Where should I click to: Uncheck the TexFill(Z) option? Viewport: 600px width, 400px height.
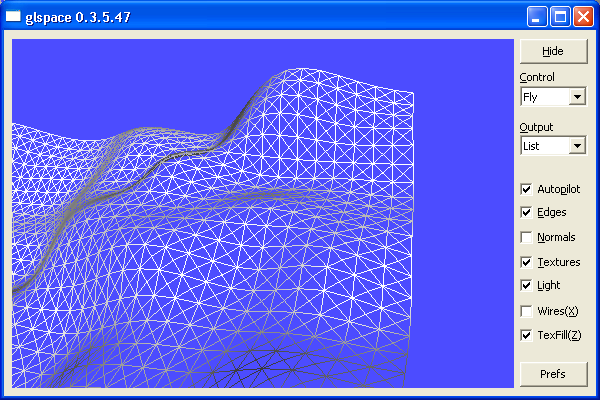[x=526, y=335]
